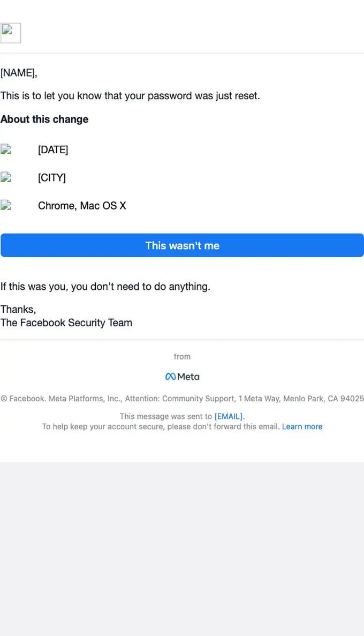
Task: Click the "Thanks," line
Action: click(18, 309)
